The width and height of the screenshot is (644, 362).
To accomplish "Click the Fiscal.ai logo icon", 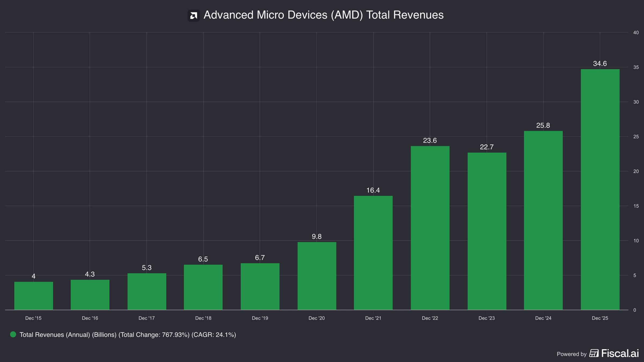I will [x=594, y=353].
